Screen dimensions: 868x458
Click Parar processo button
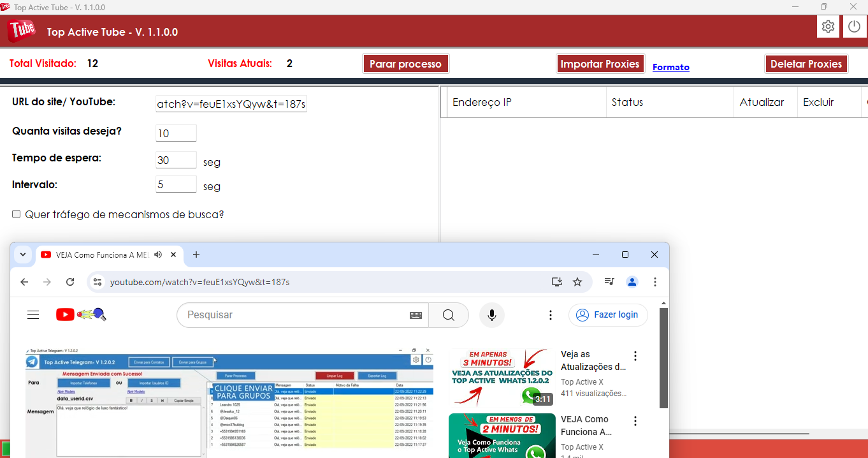tap(405, 64)
